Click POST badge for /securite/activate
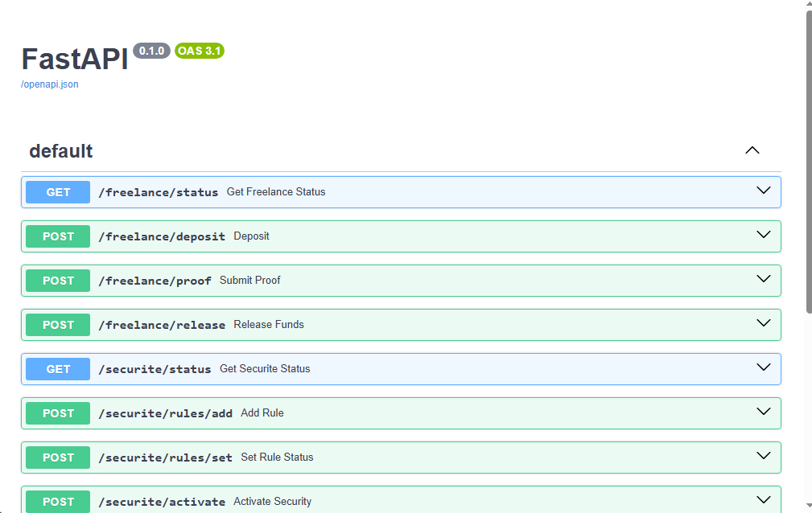Image resolution: width=812 pixels, height=513 pixels. (58, 502)
